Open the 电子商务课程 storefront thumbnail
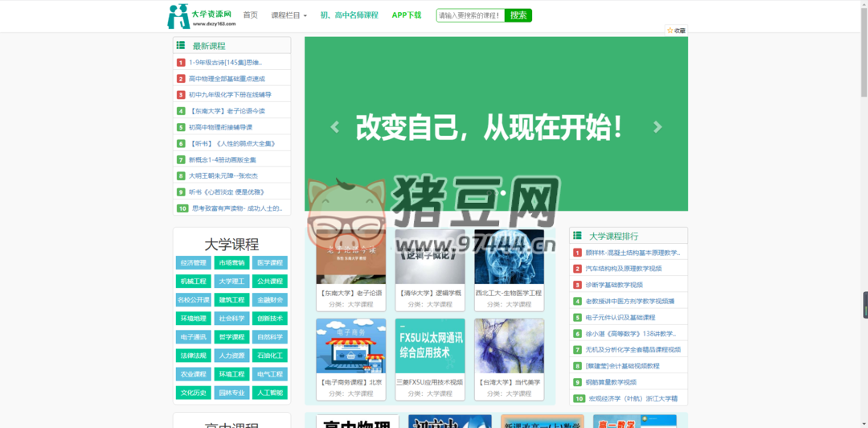The image size is (868, 428). coord(351,346)
